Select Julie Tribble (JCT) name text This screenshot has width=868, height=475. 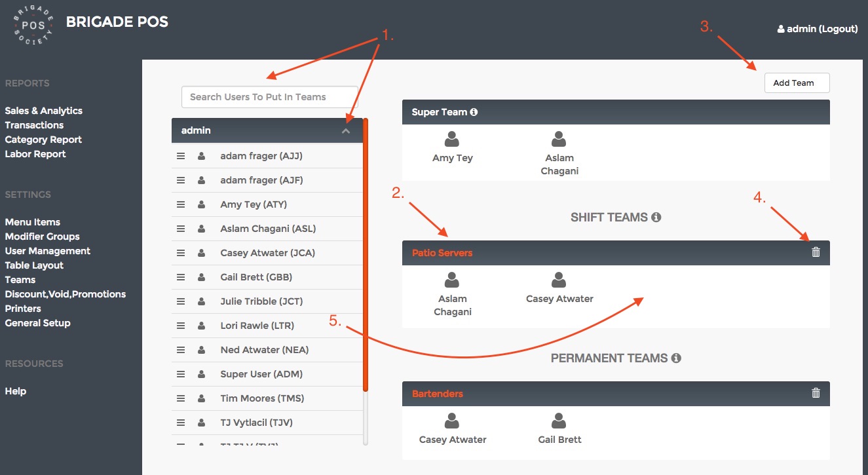tap(261, 301)
